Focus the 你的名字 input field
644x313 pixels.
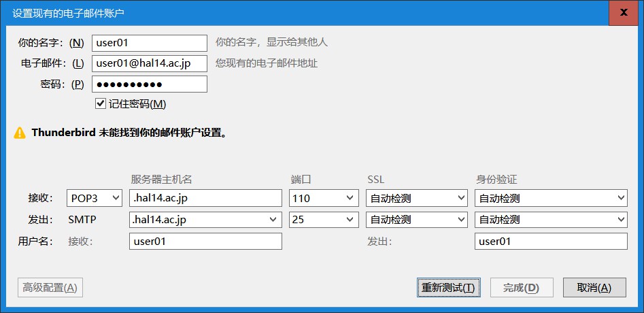[150, 43]
